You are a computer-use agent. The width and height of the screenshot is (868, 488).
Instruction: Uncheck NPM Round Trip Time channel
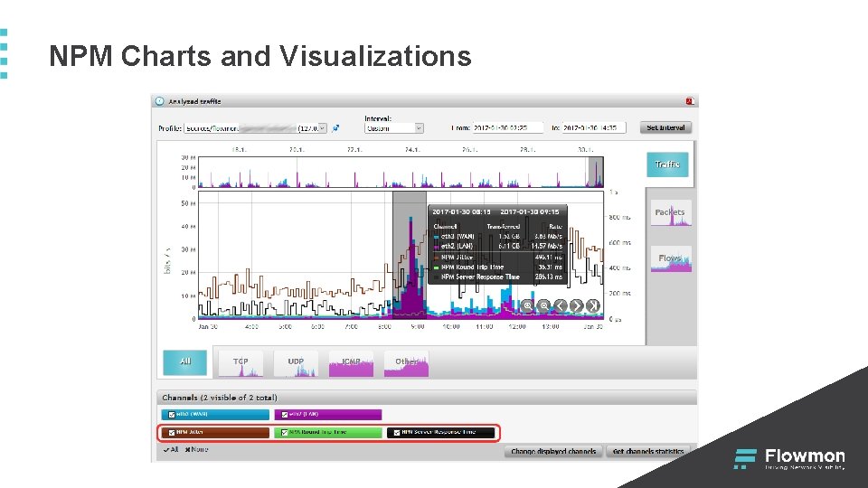[285, 433]
